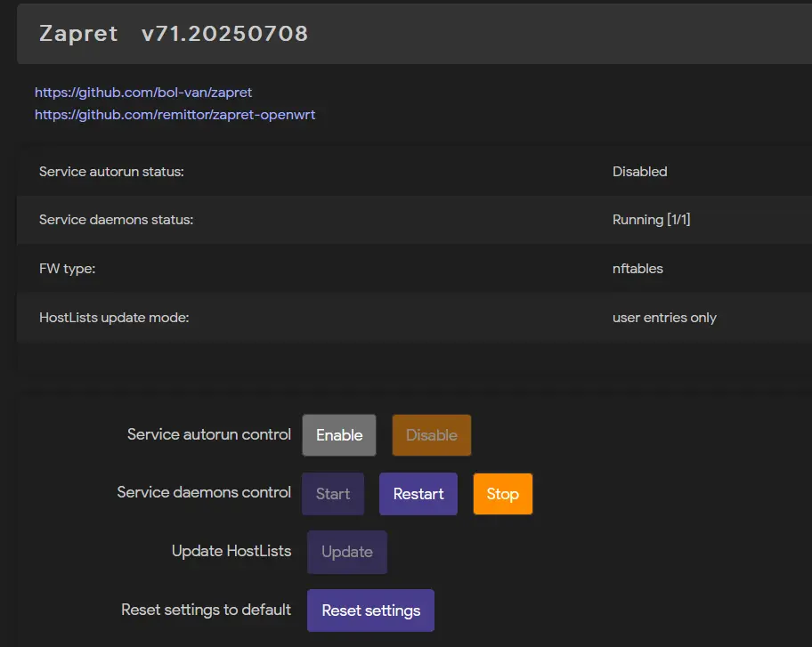Click the user entries only value
Viewport: 812px width, 647px height.
665,318
